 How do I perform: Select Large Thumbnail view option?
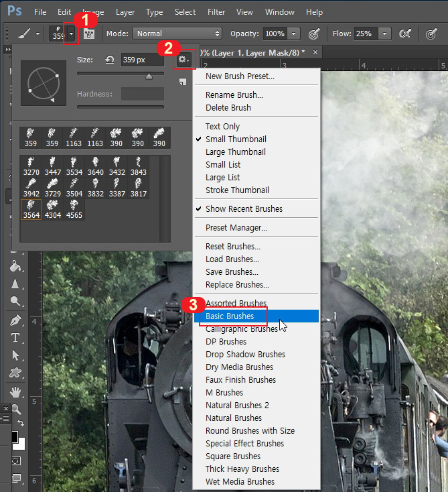point(256,152)
